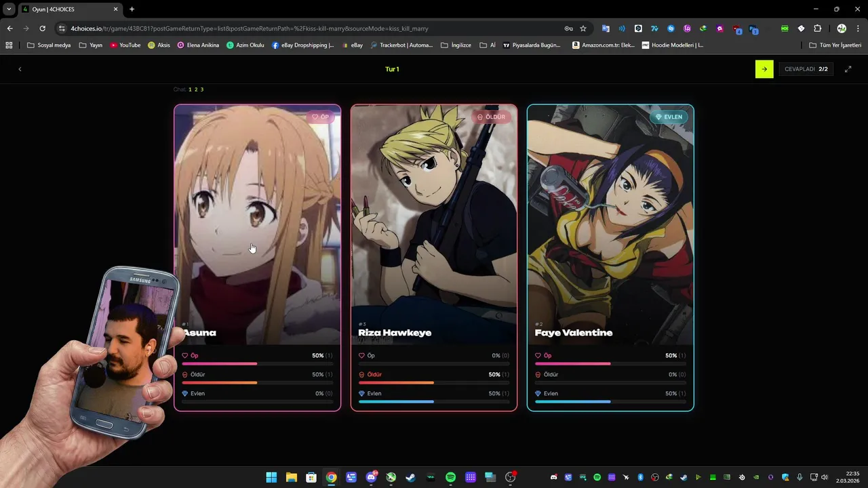868x488 pixels.
Task: Click Asuna's pink Öp percentage bar
Action: (x=258, y=364)
